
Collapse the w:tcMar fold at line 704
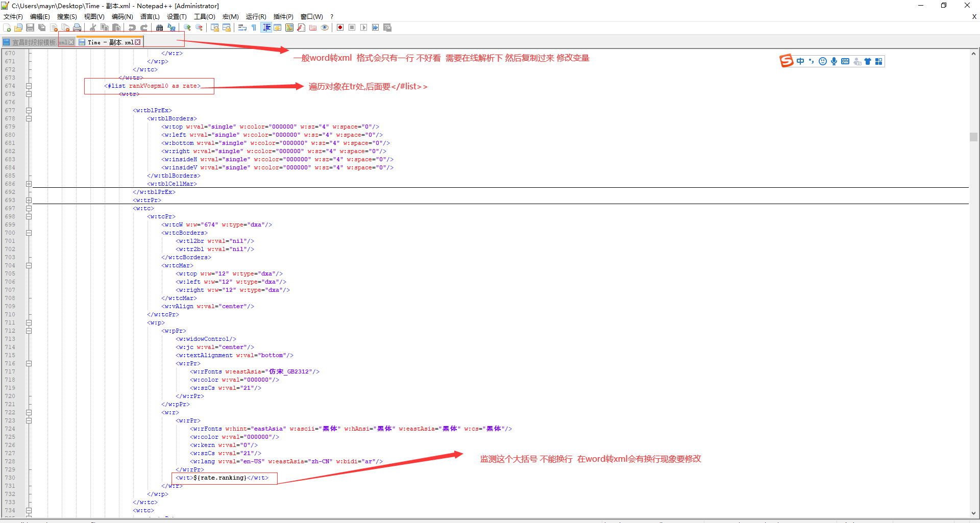coord(29,265)
